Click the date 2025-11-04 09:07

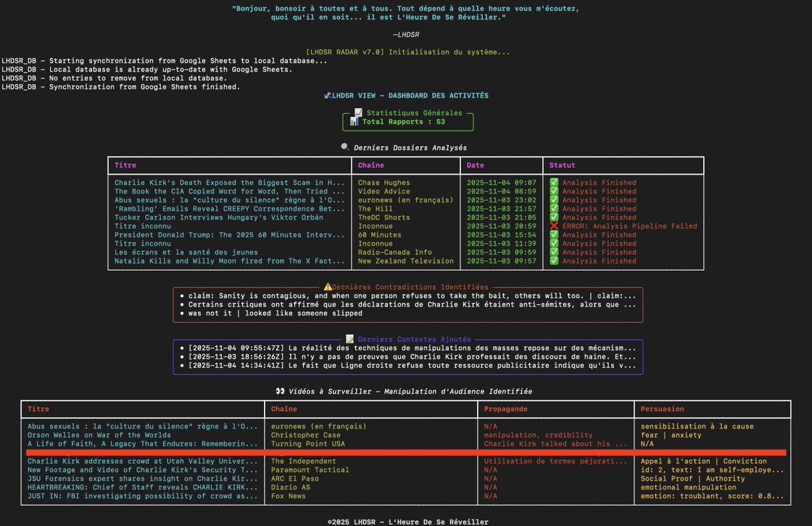pos(501,183)
